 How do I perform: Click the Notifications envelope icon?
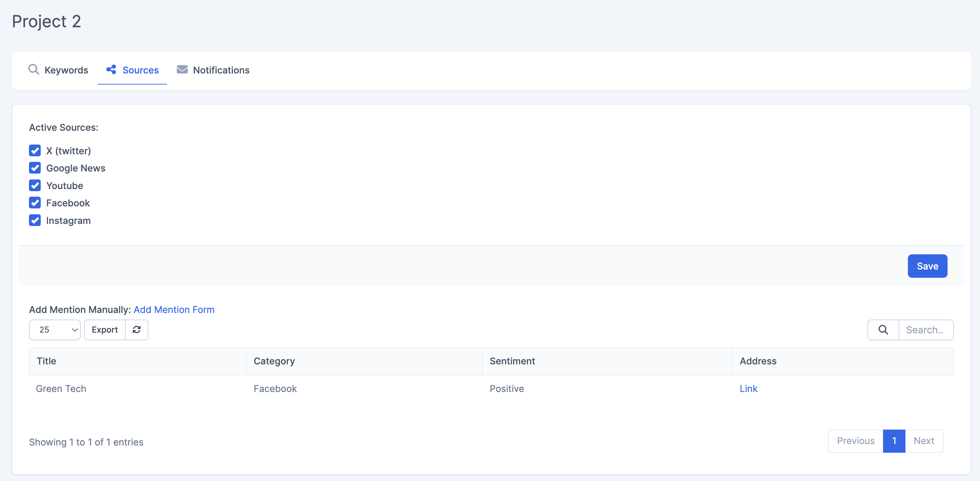pos(182,70)
